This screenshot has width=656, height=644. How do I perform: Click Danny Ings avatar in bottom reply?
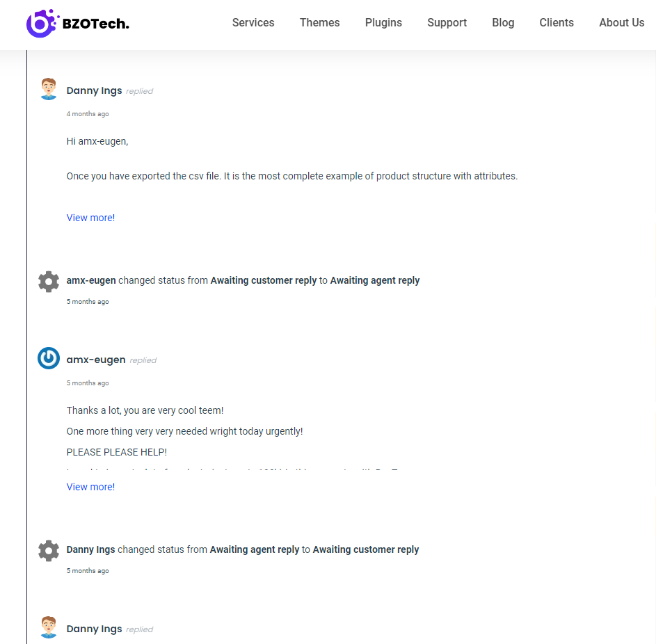(x=49, y=627)
